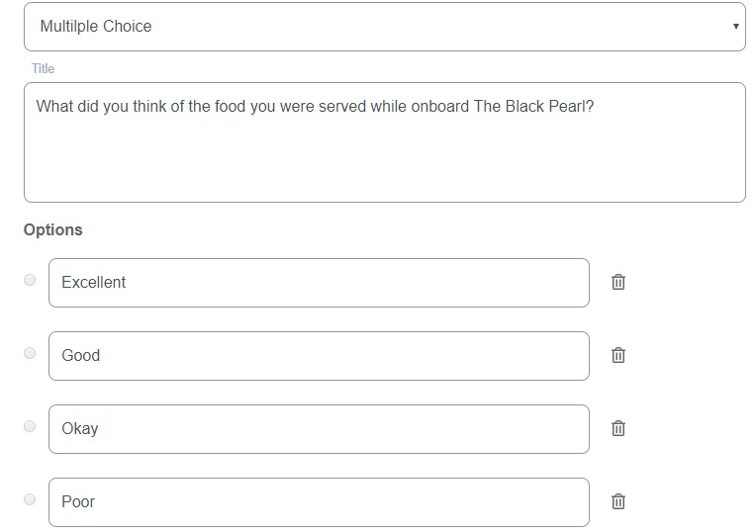
Task: Select the Okay radio button
Action: [x=30, y=426]
